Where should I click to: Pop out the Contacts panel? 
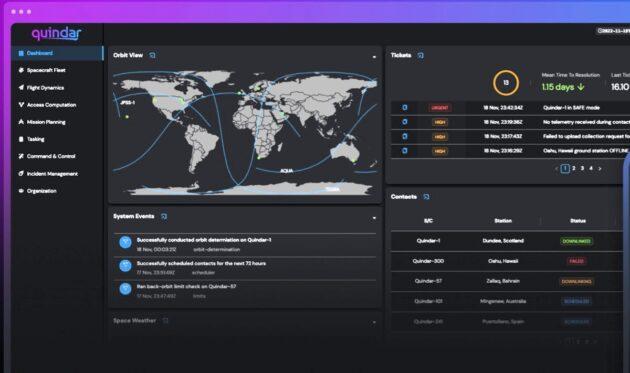426,197
